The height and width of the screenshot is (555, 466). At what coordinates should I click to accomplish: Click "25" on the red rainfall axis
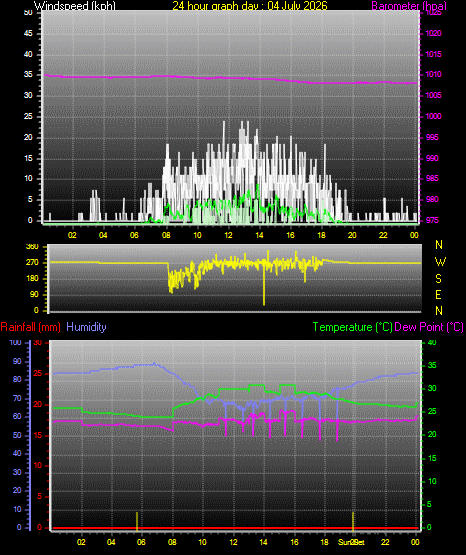pyautogui.click(x=37, y=373)
